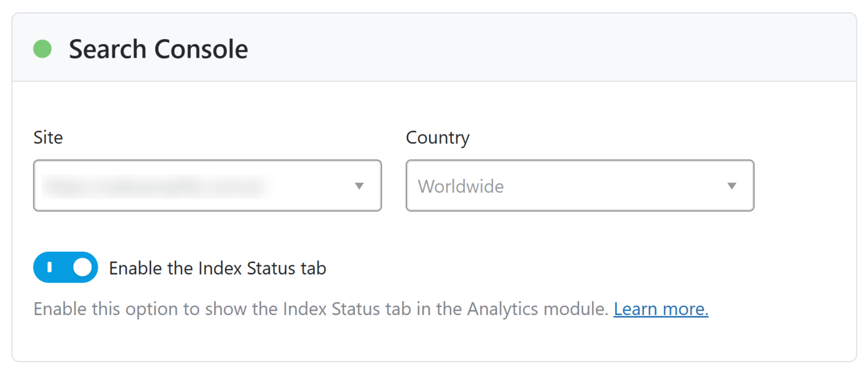Click the white knob on the toggle
Viewport: 868px width, 374px height.
coord(82,267)
